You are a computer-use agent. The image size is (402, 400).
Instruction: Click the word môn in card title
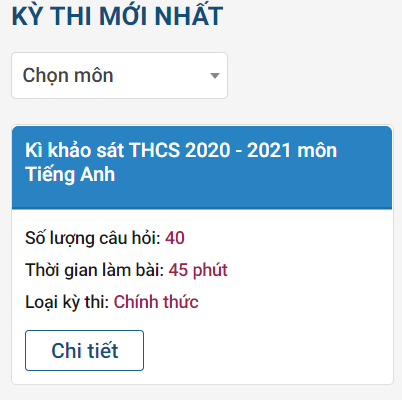tap(317, 150)
